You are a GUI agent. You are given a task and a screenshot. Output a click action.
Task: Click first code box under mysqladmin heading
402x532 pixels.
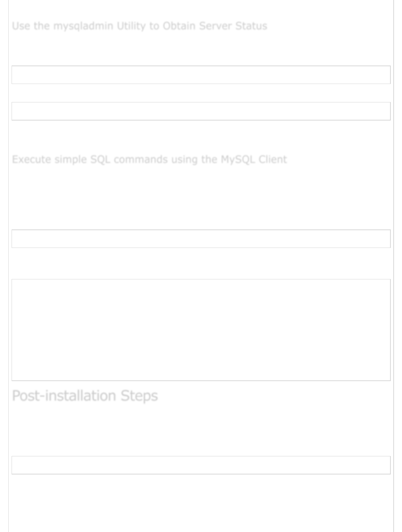tap(201, 75)
